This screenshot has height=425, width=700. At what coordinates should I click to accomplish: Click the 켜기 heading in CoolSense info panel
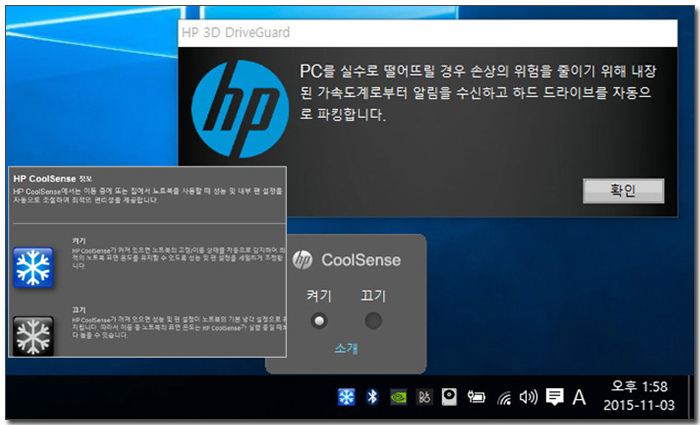point(79,241)
